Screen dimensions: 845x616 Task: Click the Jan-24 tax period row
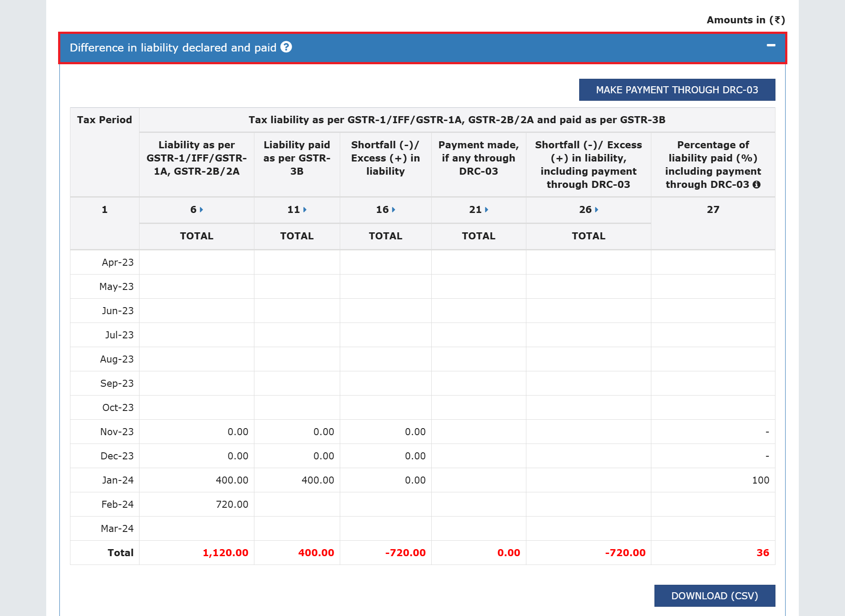pyautogui.click(x=118, y=480)
